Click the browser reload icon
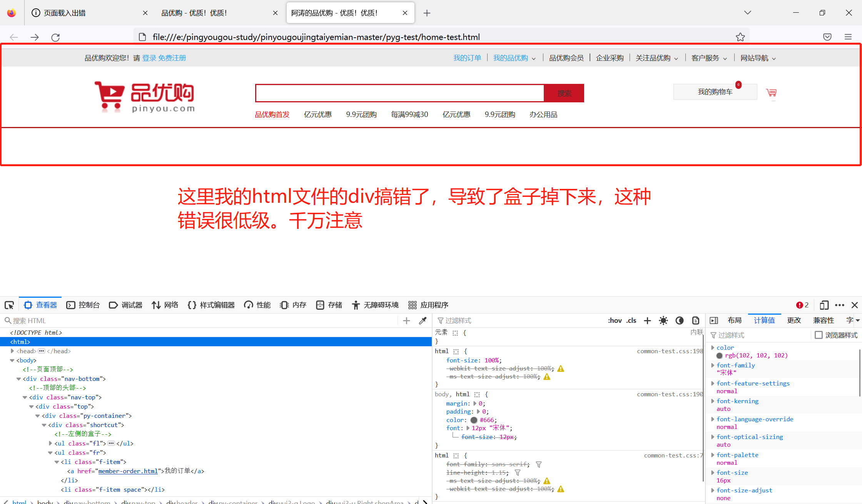 (55, 37)
